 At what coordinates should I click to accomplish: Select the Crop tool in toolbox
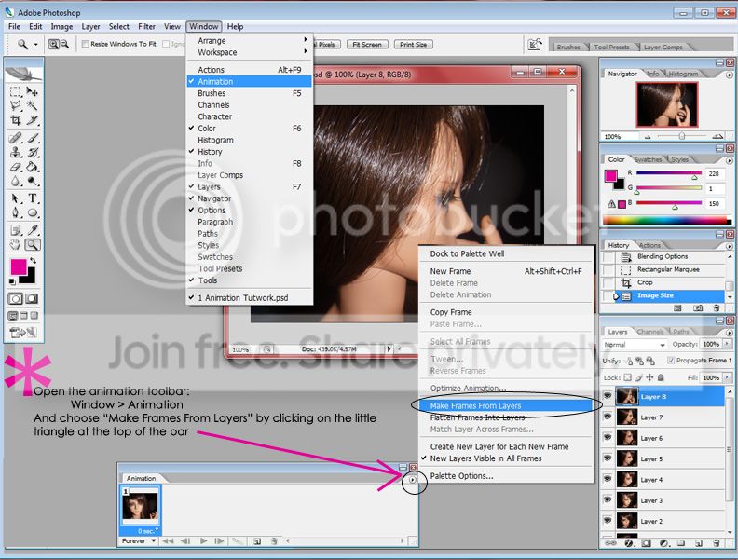[16, 120]
